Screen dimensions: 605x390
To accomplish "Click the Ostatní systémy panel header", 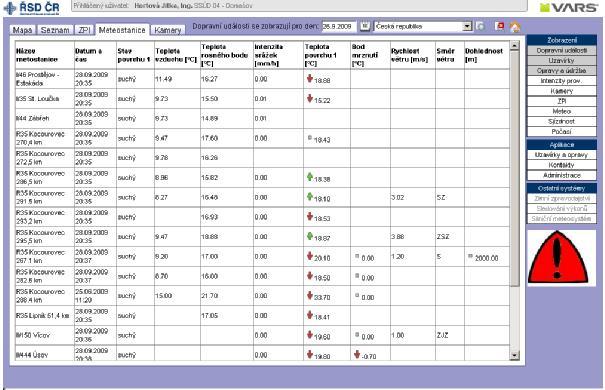I will pos(561,188).
